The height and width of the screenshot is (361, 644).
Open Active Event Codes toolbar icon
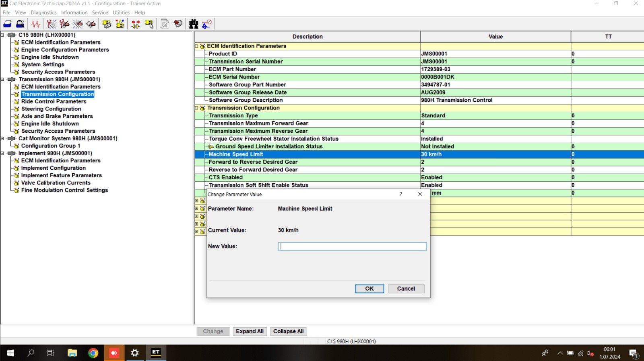pos(78,24)
